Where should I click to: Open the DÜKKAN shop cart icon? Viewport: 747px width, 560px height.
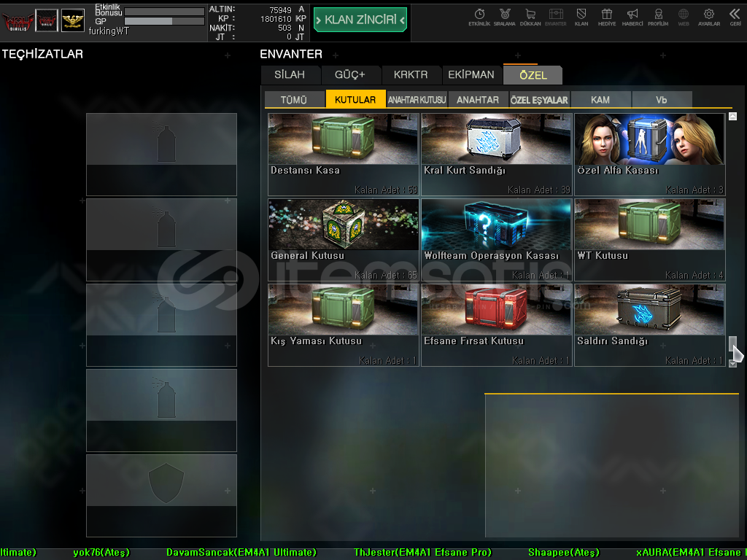[530, 17]
